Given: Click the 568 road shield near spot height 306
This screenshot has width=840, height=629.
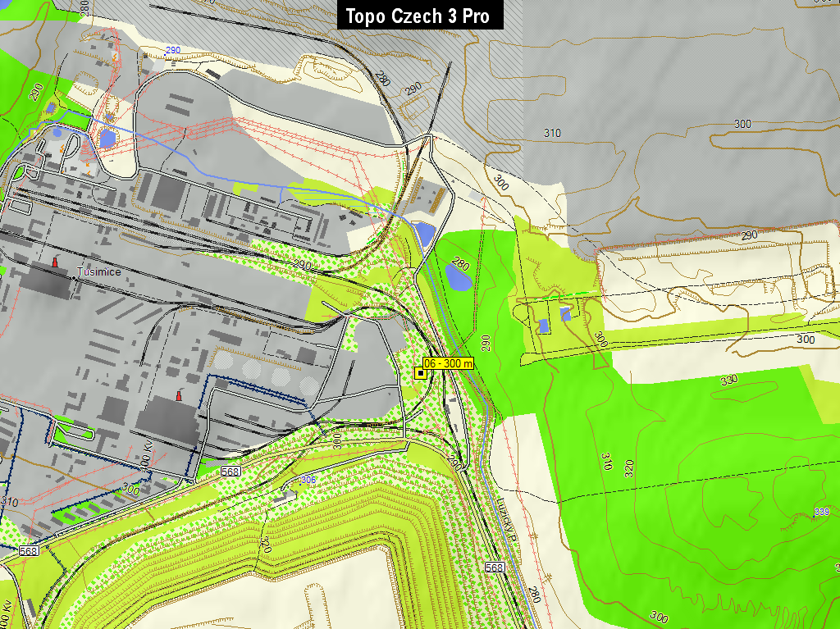Looking at the screenshot, I should (231, 472).
